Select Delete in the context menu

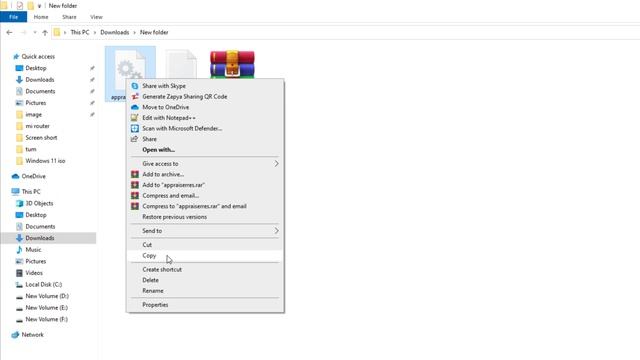205,280
